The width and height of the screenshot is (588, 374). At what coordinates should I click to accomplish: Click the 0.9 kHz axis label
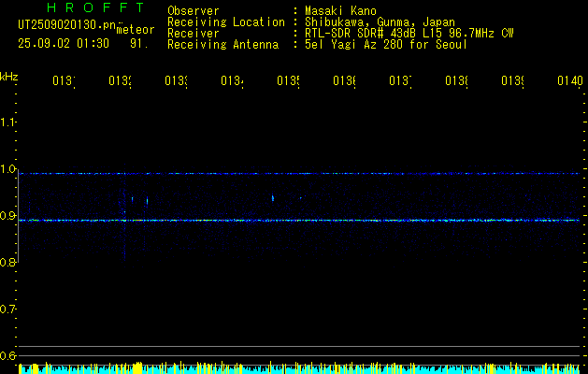coord(7,215)
